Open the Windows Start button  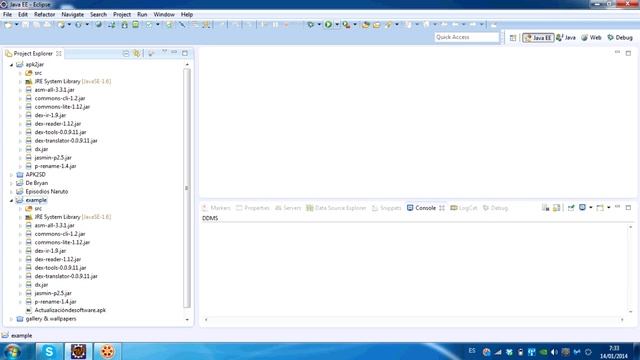[x=12, y=351]
